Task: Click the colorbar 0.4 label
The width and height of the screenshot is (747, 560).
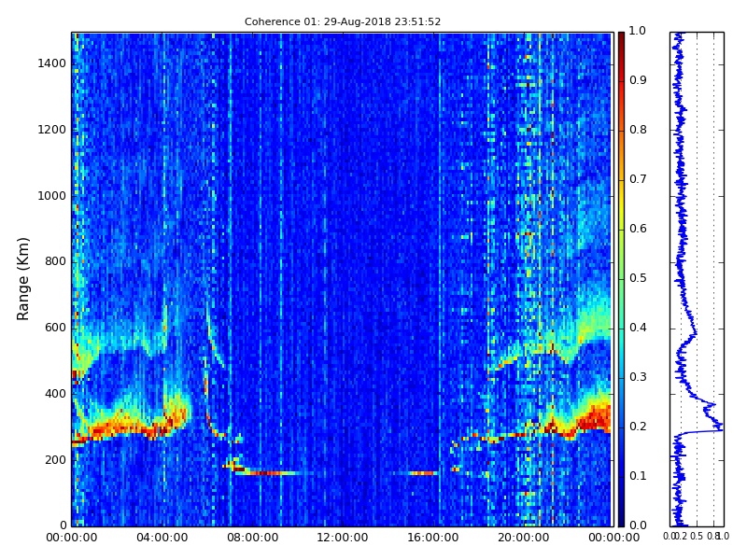Action: point(638,328)
